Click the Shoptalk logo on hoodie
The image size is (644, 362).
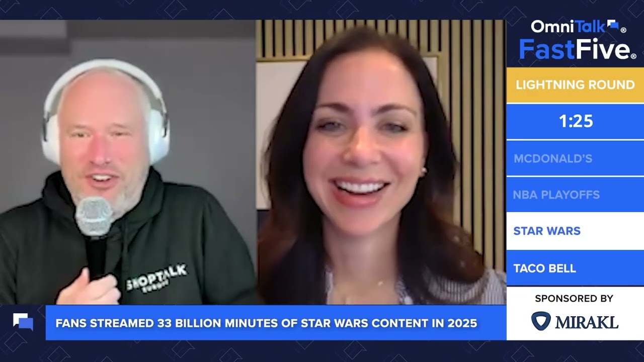point(156,279)
